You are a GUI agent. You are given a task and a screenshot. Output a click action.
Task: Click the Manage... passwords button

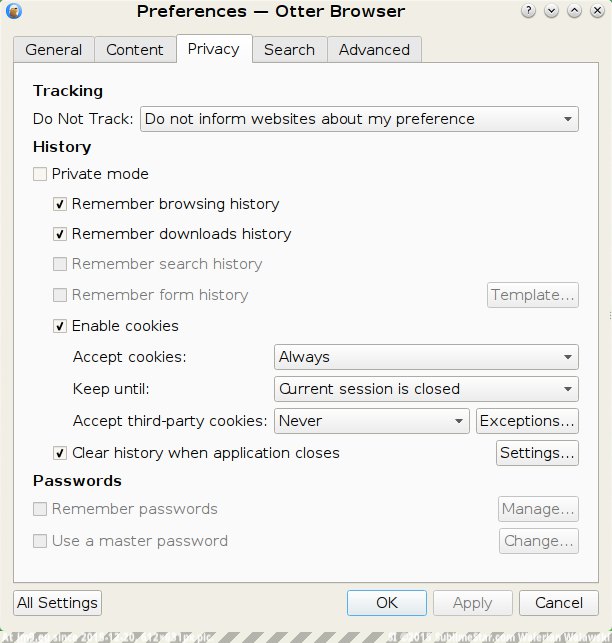coord(538,509)
